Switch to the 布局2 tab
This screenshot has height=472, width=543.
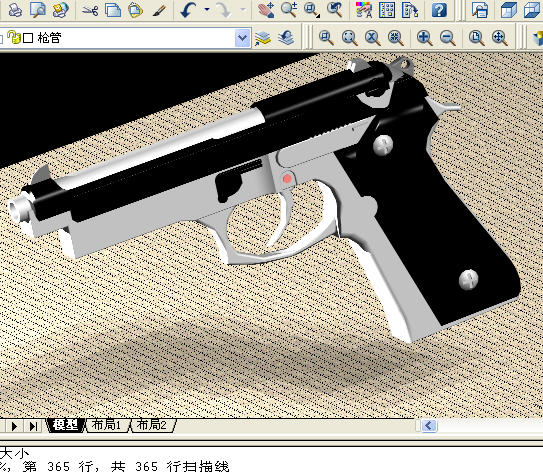pos(152,425)
